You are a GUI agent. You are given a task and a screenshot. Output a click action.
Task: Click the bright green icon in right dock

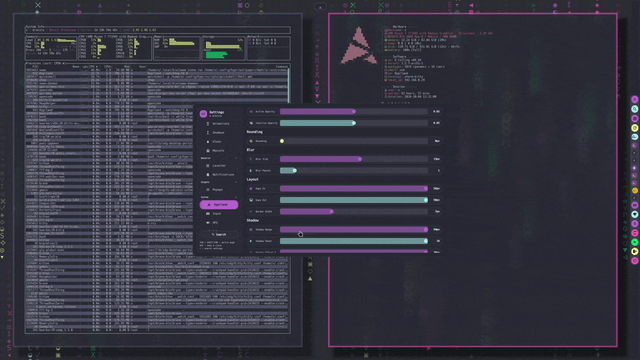pos(635,242)
